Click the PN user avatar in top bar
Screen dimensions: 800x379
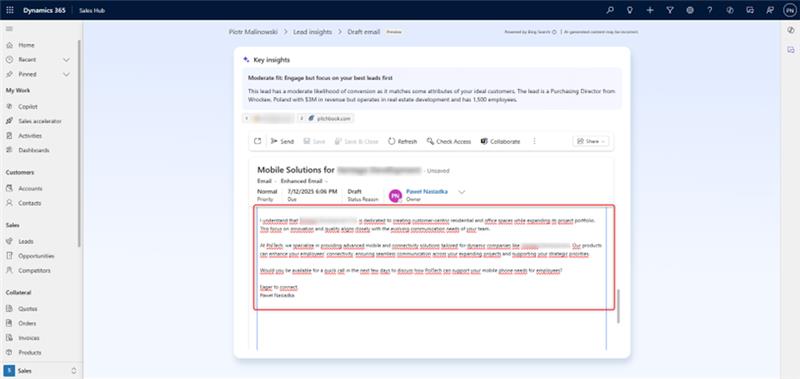(789, 10)
